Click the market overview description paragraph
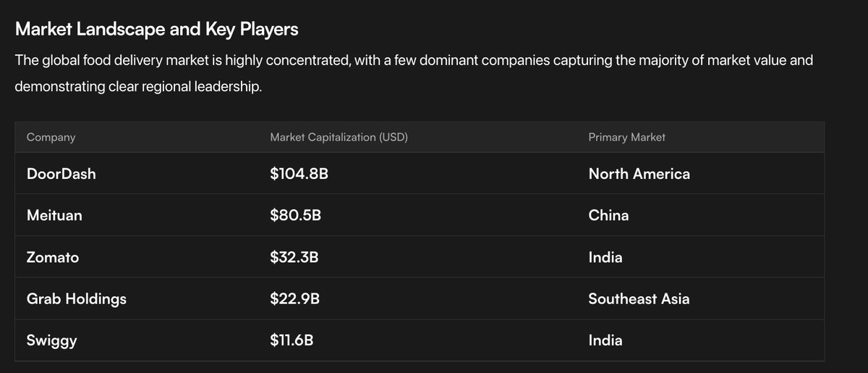This screenshot has height=373, width=868. [414, 73]
